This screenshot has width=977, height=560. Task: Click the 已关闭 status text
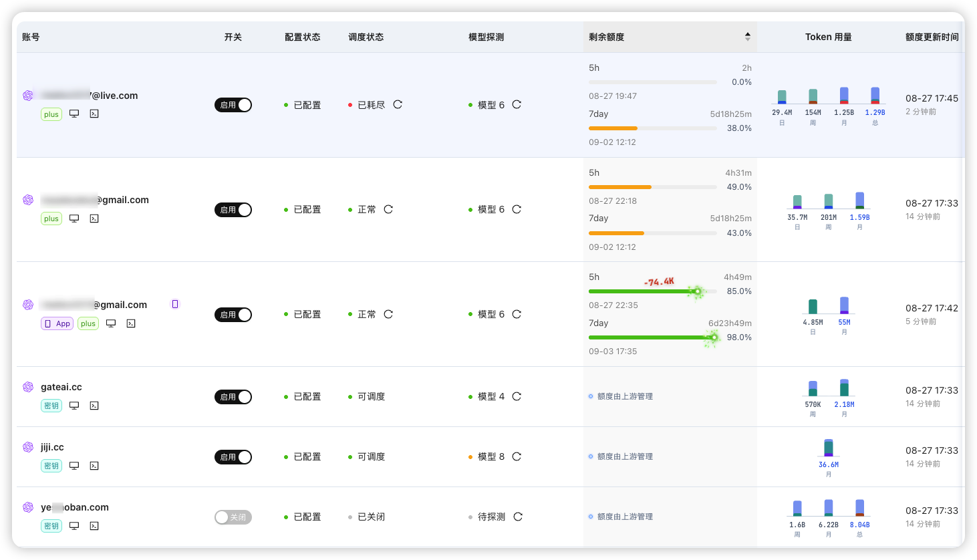[372, 517]
